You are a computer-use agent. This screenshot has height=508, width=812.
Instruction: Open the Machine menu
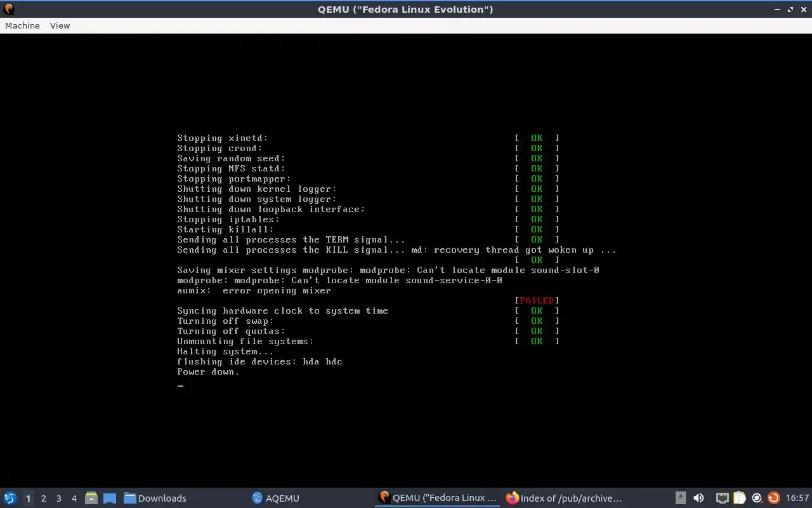pos(22,25)
